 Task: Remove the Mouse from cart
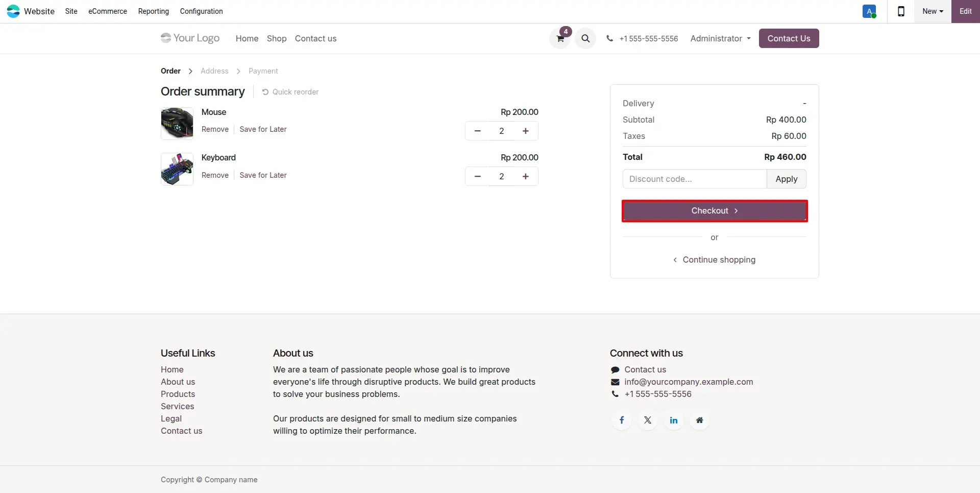[x=215, y=129]
